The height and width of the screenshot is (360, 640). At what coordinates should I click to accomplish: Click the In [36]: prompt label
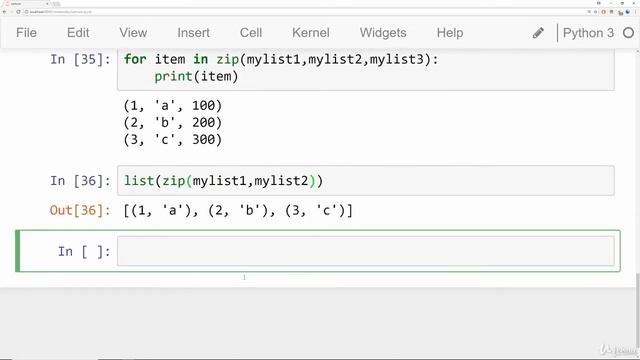(x=80, y=180)
